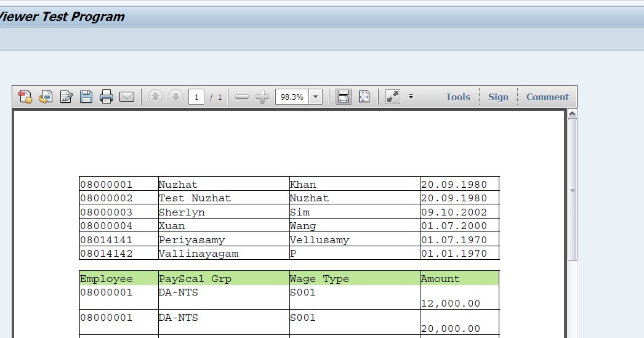Click the amount 20,000.00
The width and height of the screenshot is (644, 338).
pyautogui.click(x=451, y=329)
